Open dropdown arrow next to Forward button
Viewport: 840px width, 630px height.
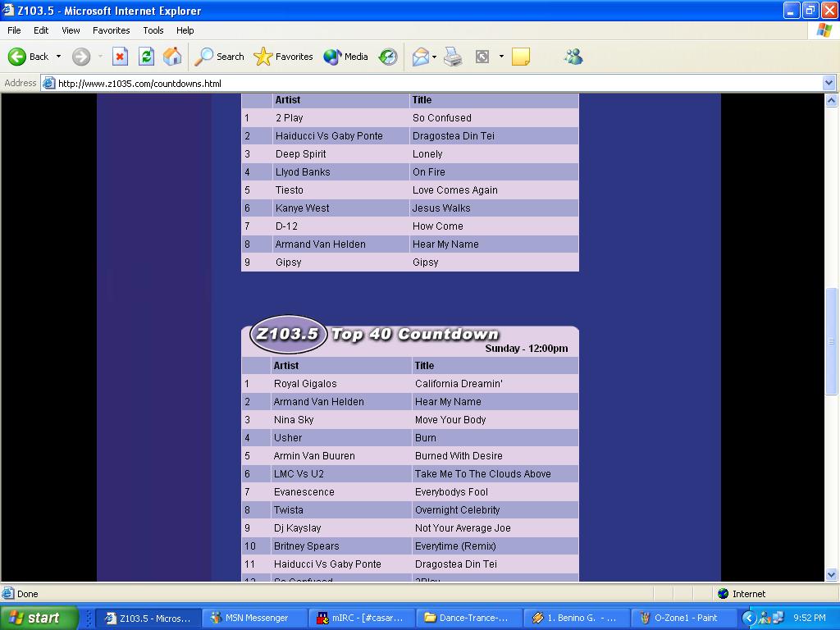pos(100,57)
